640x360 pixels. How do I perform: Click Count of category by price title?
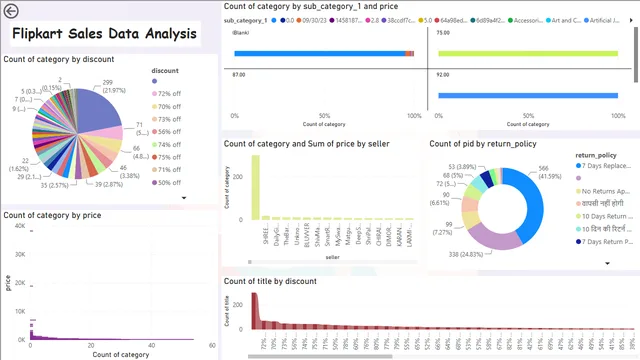click(x=52, y=215)
